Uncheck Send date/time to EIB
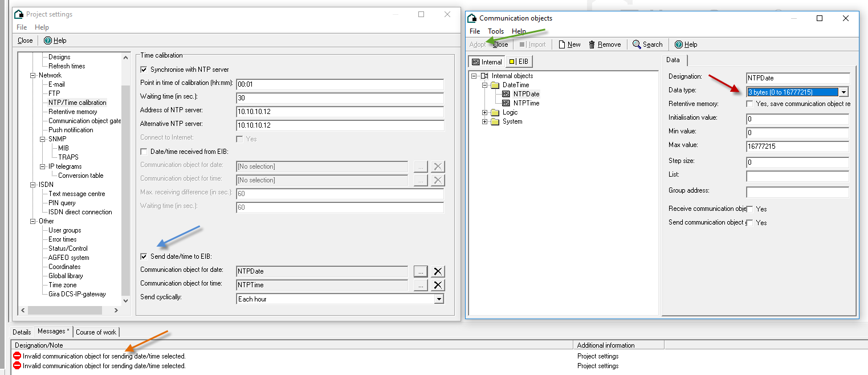The width and height of the screenshot is (868, 375). tap(144, 256)
